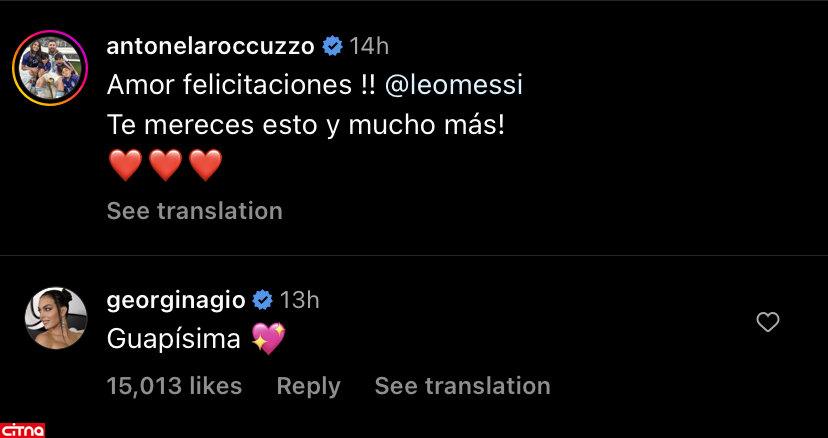Translate the caption with See translation
Image resolution: width=828 pixels, height=438 pixels.
click(194, 211)
